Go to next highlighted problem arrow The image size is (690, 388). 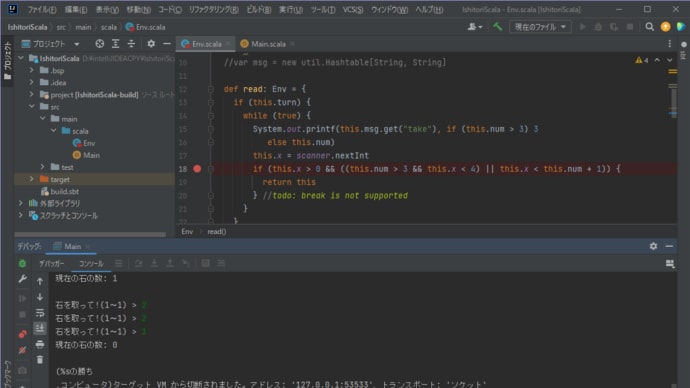click(669, 60)
